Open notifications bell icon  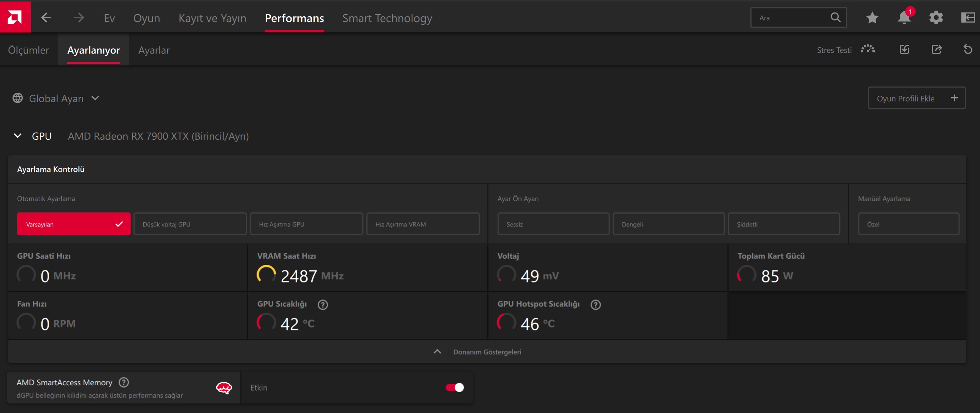pyautogui.click(x=904, y=17)
